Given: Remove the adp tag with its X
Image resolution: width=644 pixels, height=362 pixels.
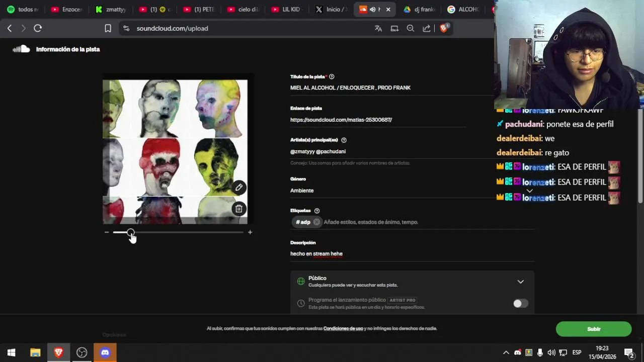Looking at the screenshot, I should [x=316, y=222].
